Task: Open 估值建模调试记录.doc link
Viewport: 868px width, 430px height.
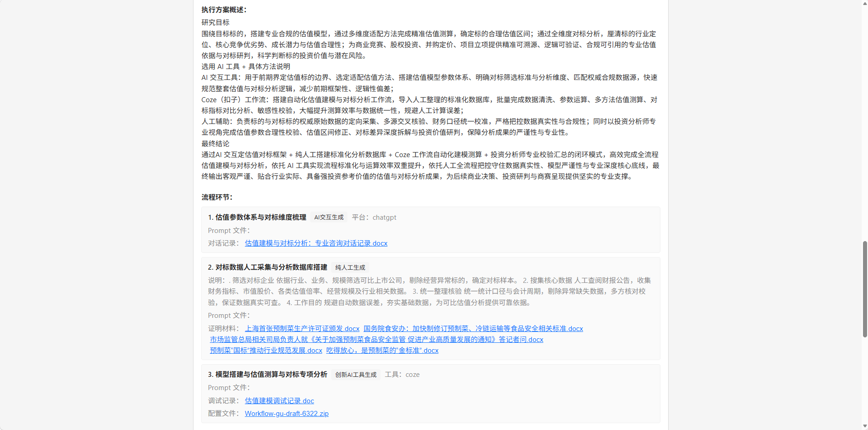Action: [279, 401]
